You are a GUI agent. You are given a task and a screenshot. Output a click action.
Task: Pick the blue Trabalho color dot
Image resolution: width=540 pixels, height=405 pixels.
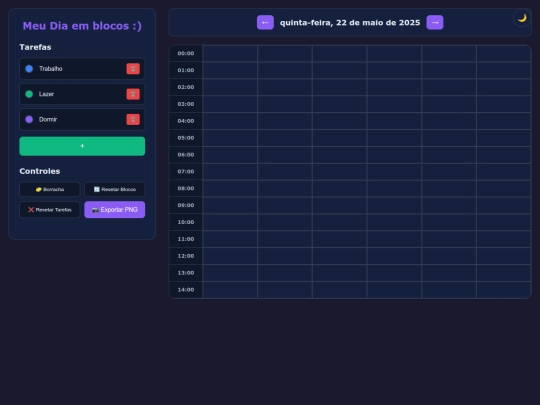29,69
